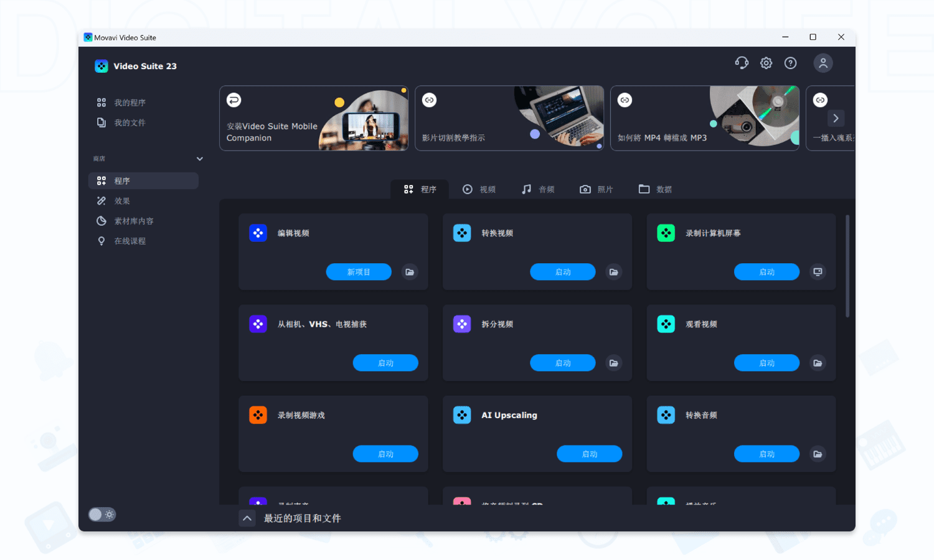This screenshot has width=934, height=560.
Task: Click the screen icon on 录制计算机屏幕 card
Action: coord(818,272)
